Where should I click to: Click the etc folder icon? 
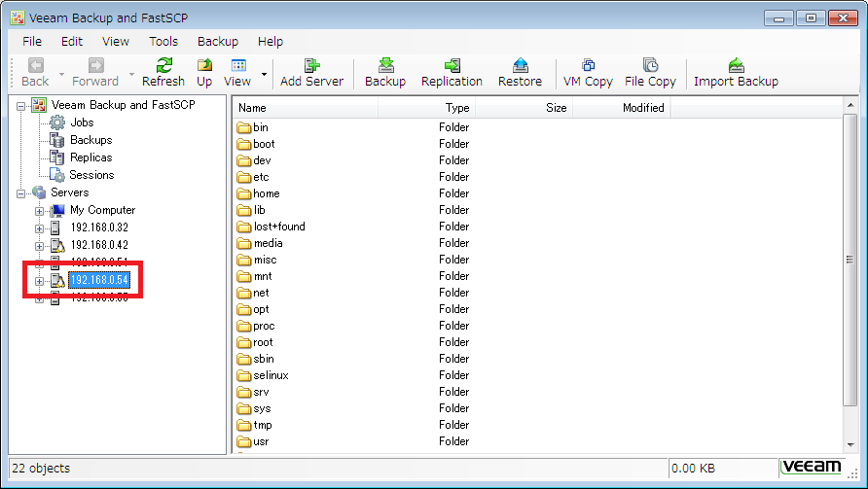[244, 178]
